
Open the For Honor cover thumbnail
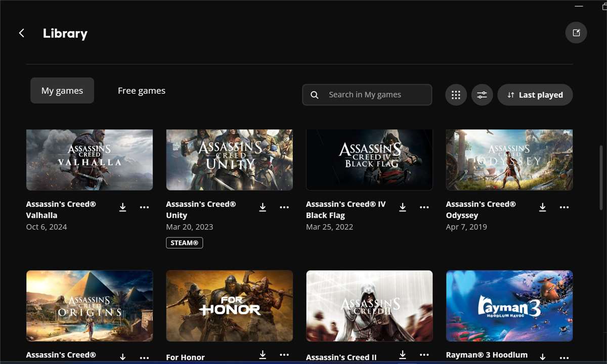click(230, 306)
